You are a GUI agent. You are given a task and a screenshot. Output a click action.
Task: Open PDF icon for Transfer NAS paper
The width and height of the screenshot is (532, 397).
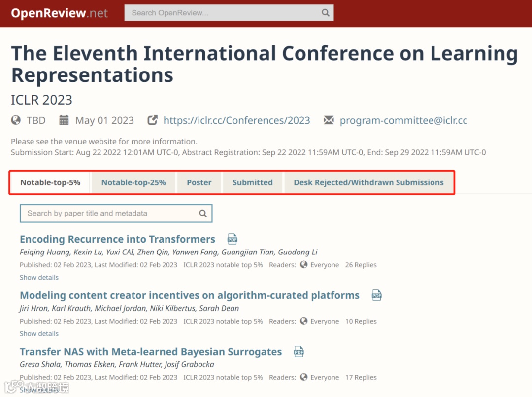pyautogui.click(x=299, y=352)
